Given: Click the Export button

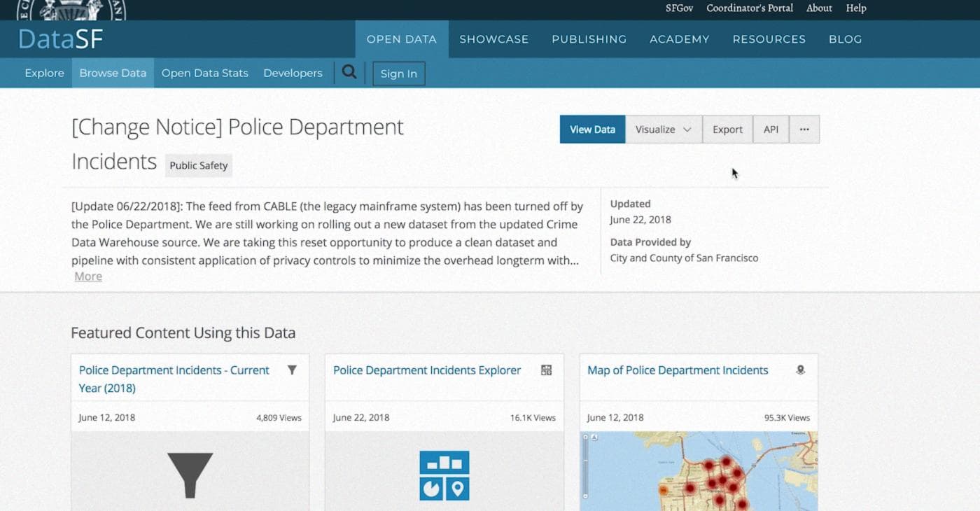Looking at the screenshot, I should click(727, 129).
